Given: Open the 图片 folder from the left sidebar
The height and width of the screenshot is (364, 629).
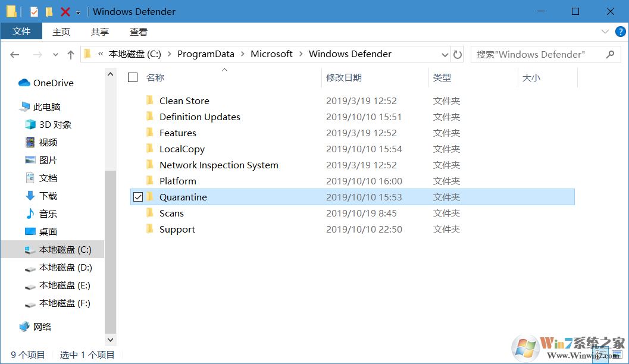Looking at the screenshot, I should (48, 160).
